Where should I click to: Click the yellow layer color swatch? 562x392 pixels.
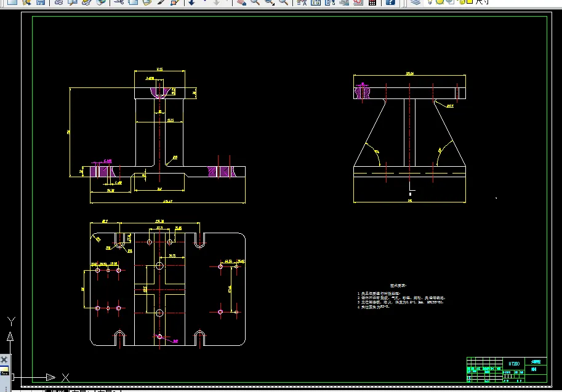click(x=470, y=1)
